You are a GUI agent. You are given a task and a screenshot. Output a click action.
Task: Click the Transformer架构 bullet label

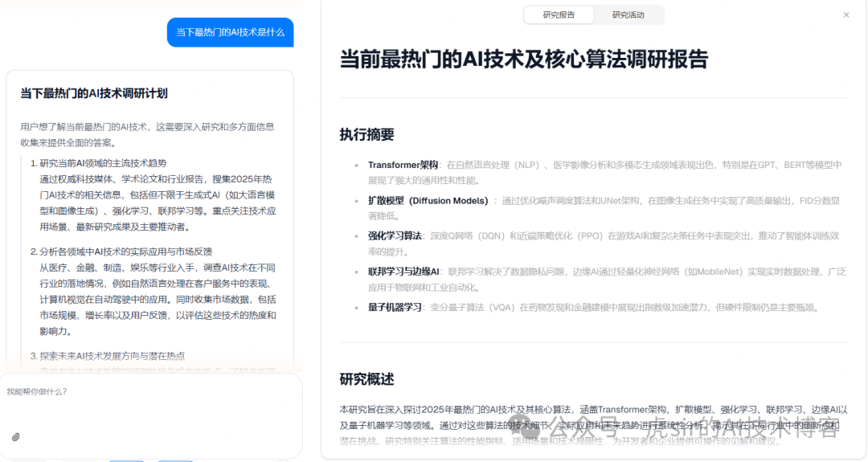click(403, 165)
